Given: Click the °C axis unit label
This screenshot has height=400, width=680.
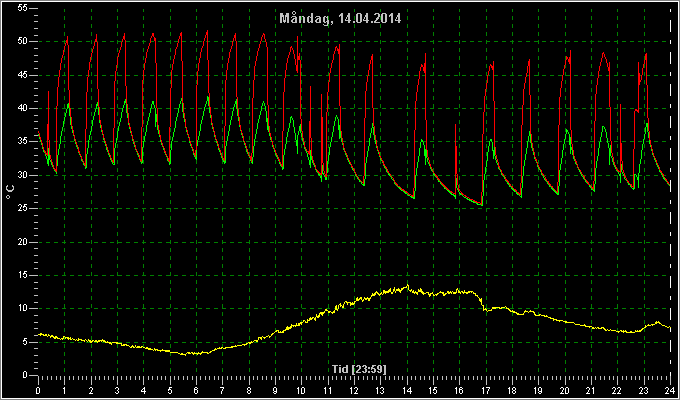Looking at the screenshot, I should point(10,192).
